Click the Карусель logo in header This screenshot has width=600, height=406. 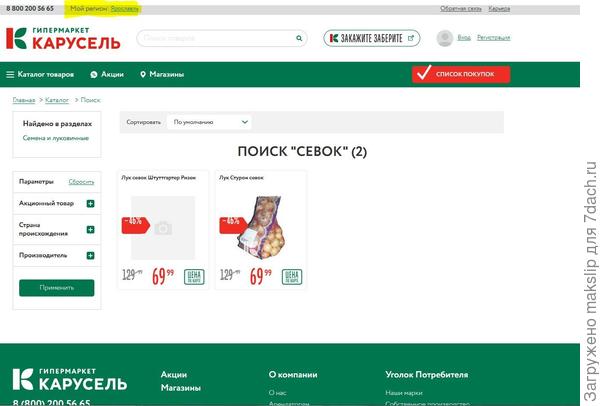63,38
